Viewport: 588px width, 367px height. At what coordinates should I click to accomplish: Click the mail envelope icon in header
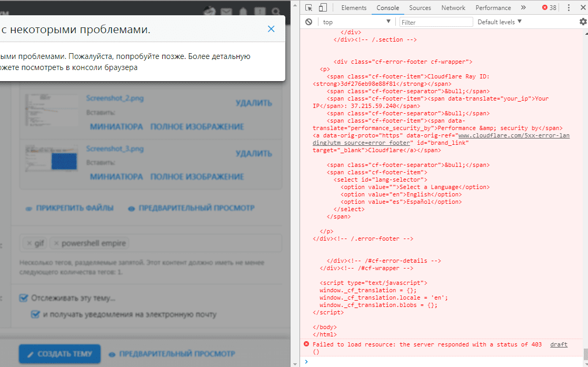click(x=226, y=11)
